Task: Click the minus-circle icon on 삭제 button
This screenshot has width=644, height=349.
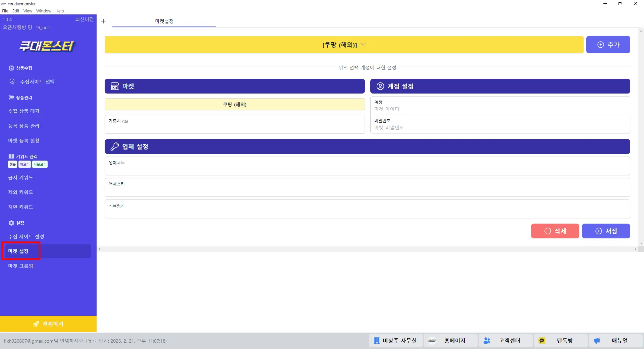Action: click(548, 231)
